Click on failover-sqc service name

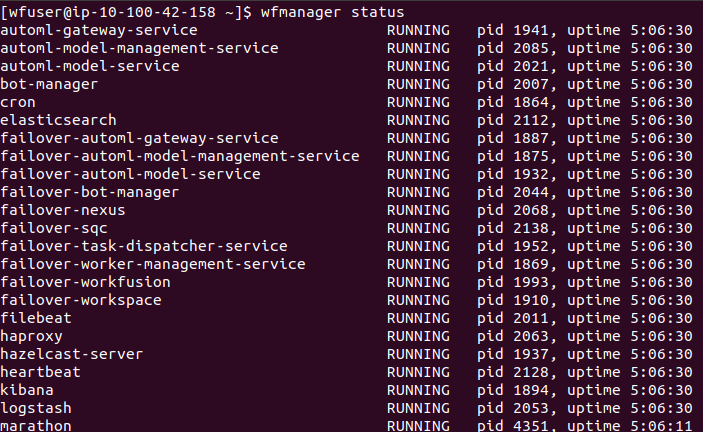click(54, 228)
